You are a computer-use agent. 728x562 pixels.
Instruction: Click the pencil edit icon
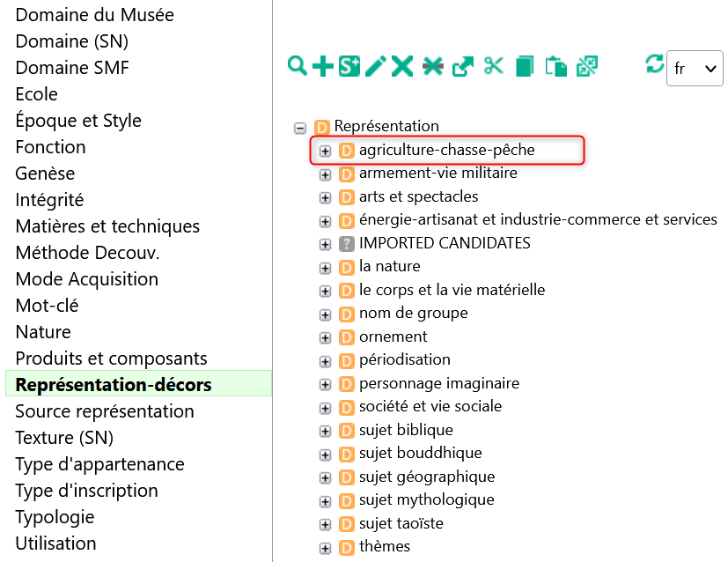tap(376, 65)
